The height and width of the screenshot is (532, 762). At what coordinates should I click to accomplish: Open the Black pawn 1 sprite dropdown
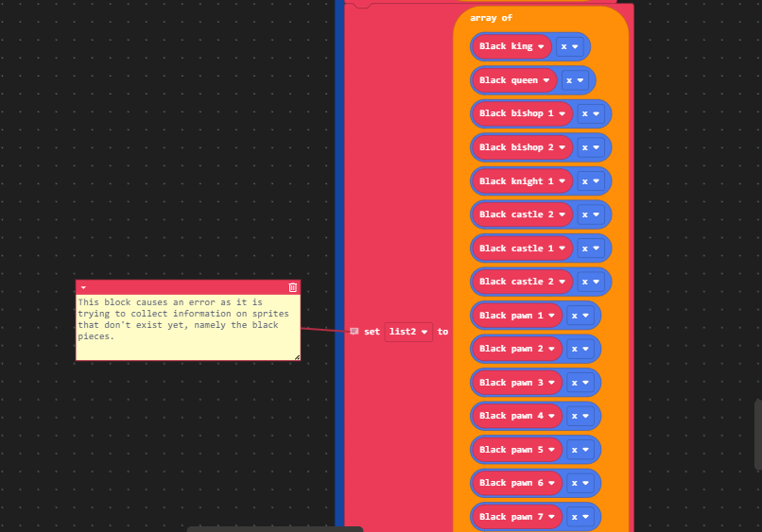(x=517, y=316)
